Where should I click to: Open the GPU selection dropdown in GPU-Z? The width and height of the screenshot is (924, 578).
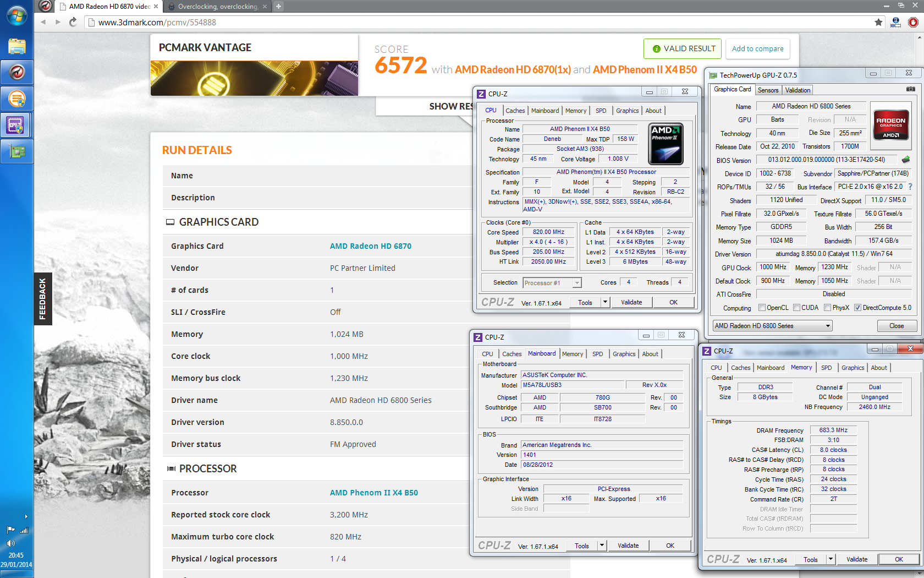(x=772, y=326)
